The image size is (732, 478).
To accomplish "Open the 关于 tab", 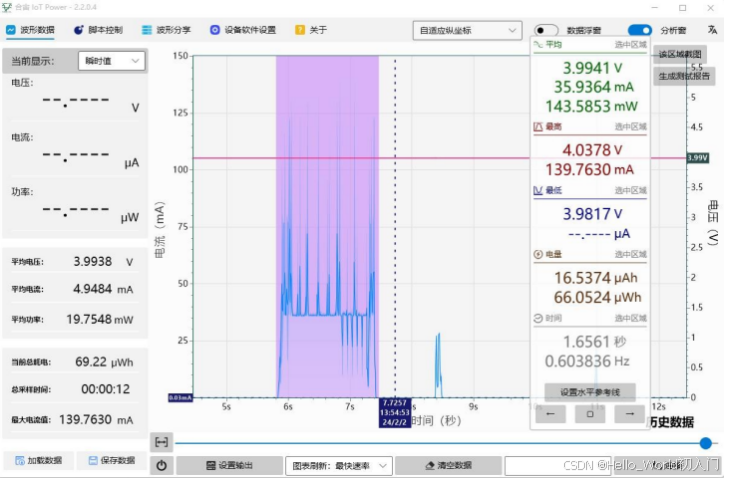I will (x=311, y=30).
